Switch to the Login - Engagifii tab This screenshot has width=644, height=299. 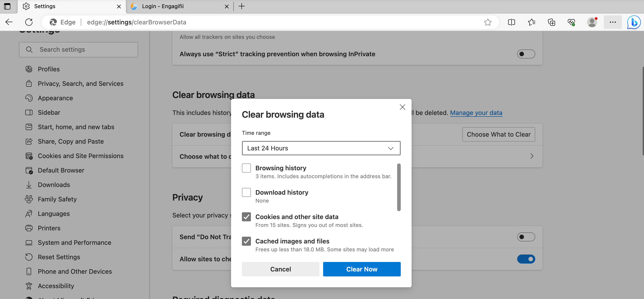pos(180,7)
